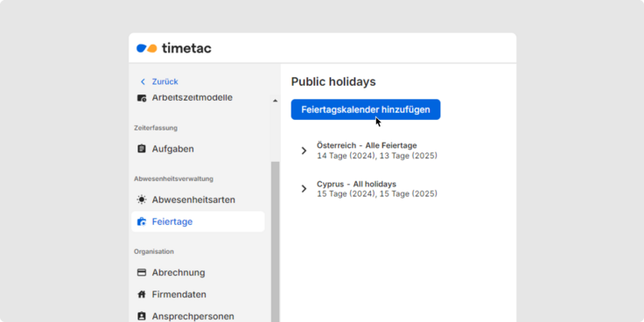The image size is (644, 322).
Task: Click the Feiertage briefcase icon
Action: click(142, 221)
